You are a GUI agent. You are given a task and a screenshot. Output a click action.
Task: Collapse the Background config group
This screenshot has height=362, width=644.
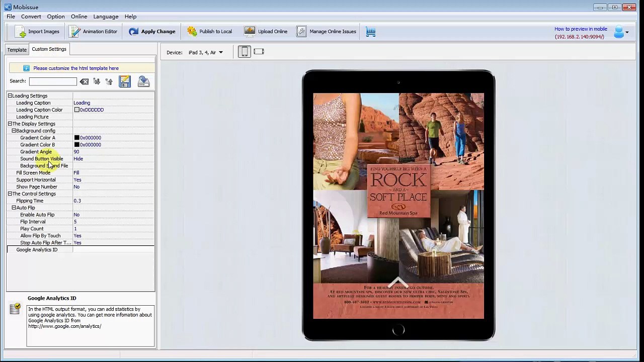(14, 131)
